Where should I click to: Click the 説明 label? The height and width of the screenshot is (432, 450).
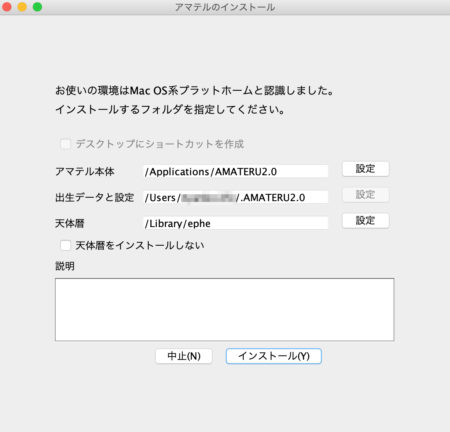(x=65, y=266)
